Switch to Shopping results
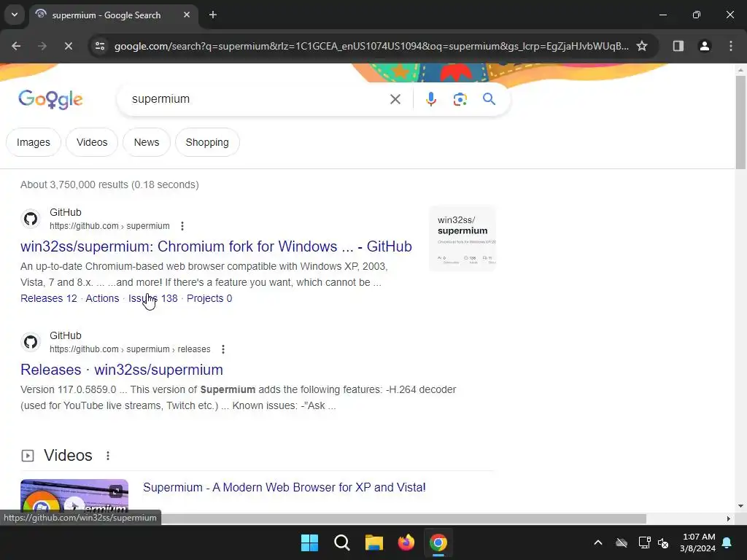747x560 pixels. (207, 142)
